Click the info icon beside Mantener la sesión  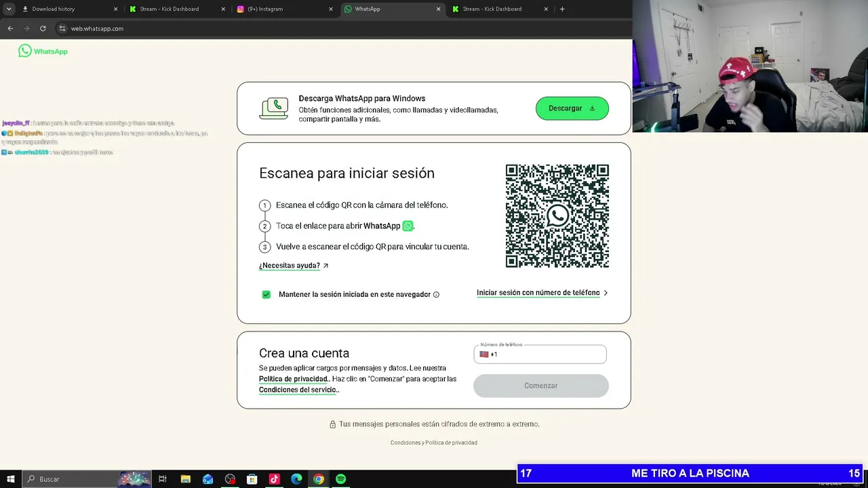point(436,295)
